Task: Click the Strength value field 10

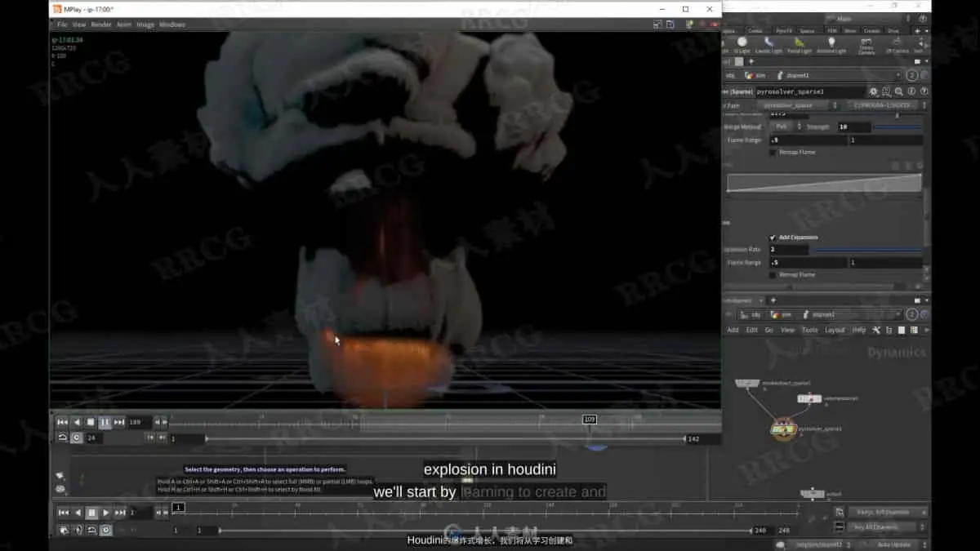Action: point(853,127)
